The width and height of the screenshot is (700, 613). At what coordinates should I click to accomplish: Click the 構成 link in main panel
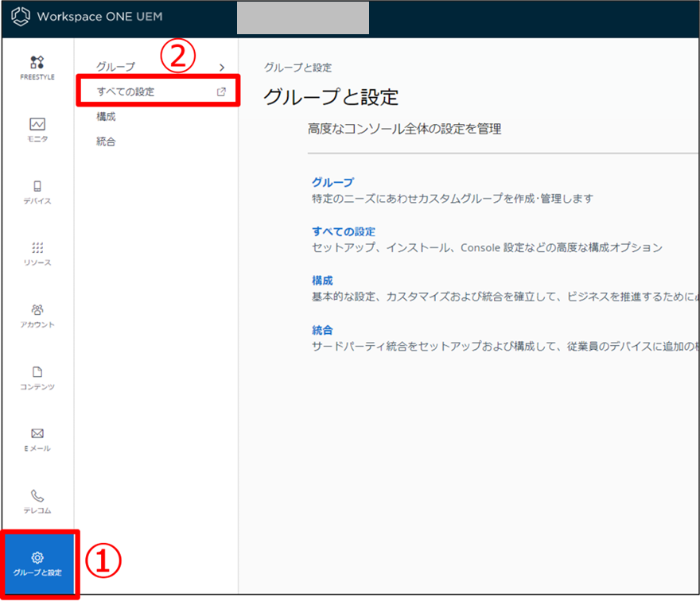point(322,281)
